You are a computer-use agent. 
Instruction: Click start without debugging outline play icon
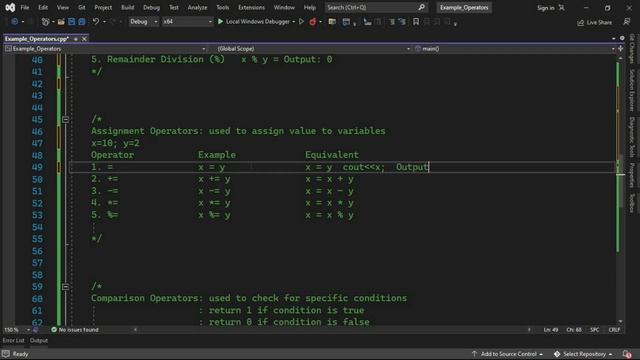click(x=301, y=22)
